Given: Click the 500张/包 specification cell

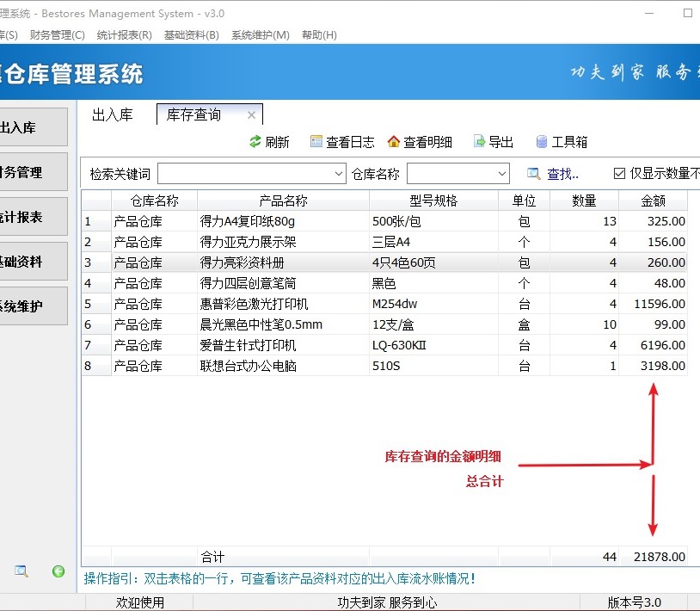Looking at the screenshot, I should 433,221.
